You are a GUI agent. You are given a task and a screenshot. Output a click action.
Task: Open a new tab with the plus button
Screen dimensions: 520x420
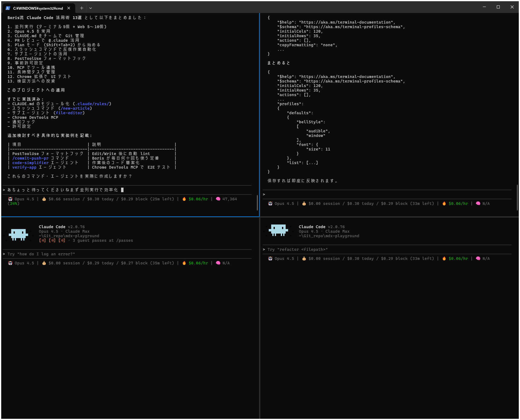click(82, 8)
